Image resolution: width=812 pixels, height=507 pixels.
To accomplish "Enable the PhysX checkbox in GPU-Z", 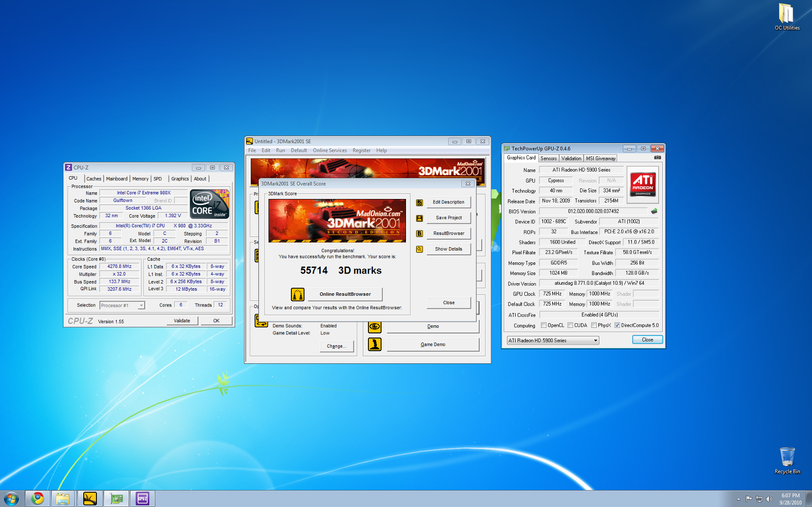I will [594, 325].
